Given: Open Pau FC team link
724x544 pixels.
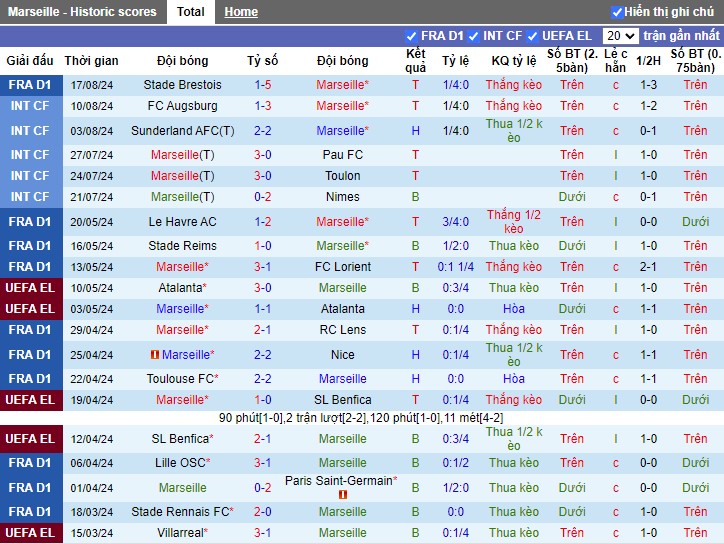Looking at the screenshot, I should point(343,155).
